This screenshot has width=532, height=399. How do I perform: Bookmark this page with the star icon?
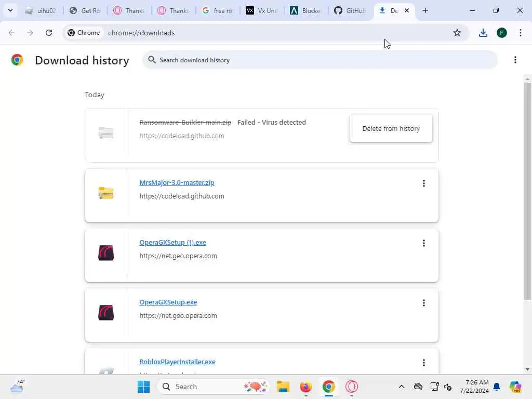coord(457,33)
